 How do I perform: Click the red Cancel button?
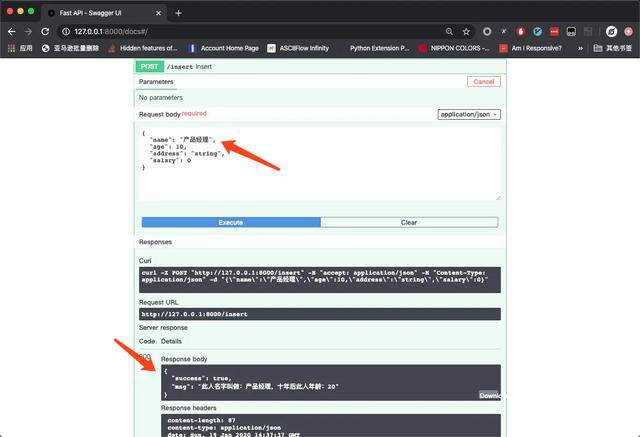(x=484, y=82)
